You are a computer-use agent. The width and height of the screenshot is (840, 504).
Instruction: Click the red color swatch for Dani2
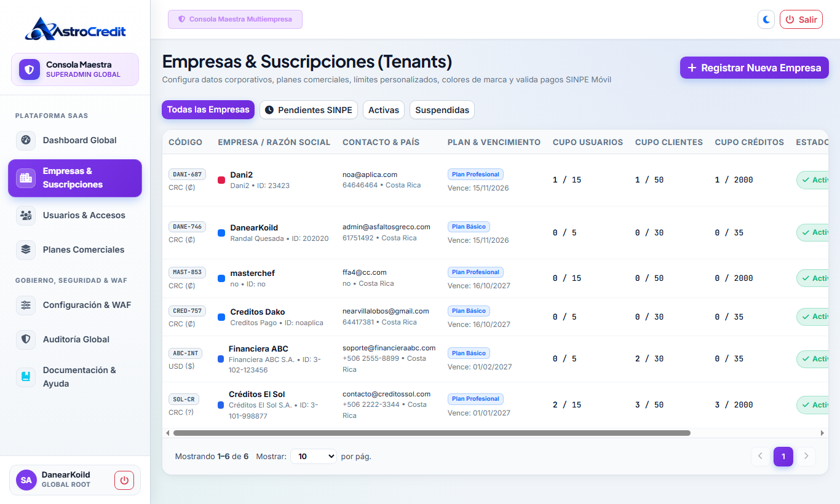pos(221,180)
